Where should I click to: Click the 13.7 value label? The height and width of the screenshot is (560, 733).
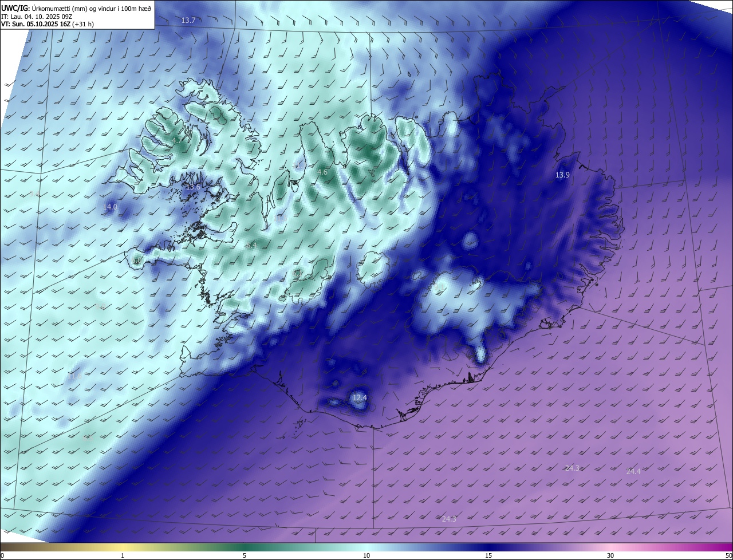click(x=188, y=20)
